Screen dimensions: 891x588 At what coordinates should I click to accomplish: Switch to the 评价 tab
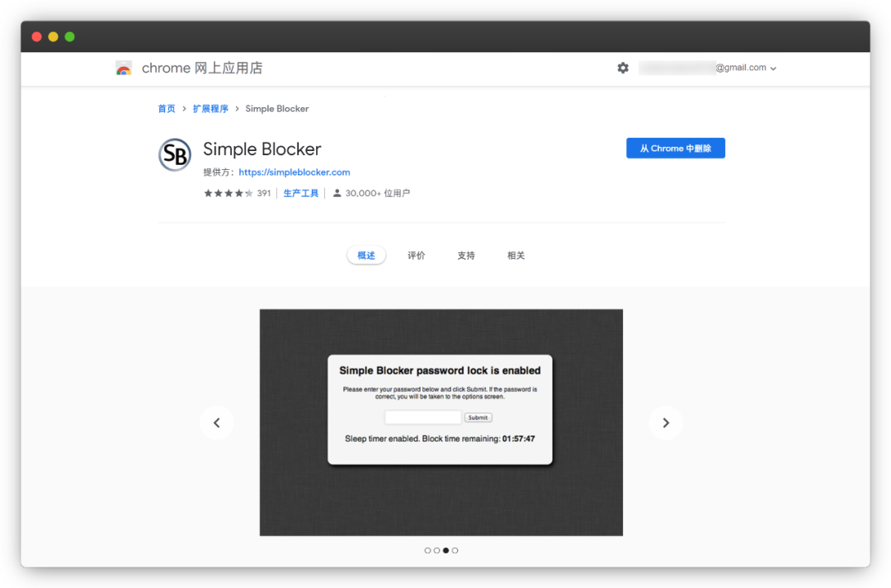tap(416, 256)
